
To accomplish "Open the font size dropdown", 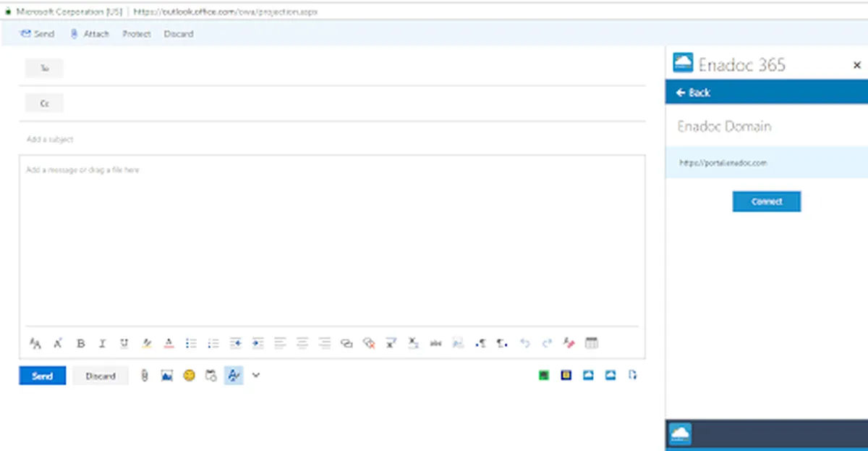I will [x=35, y=344].
